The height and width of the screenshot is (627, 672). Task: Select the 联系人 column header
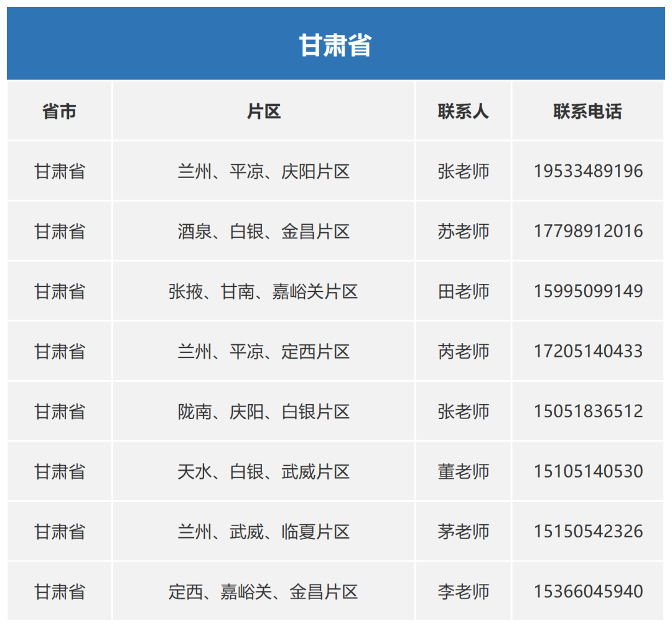point(464,111)
